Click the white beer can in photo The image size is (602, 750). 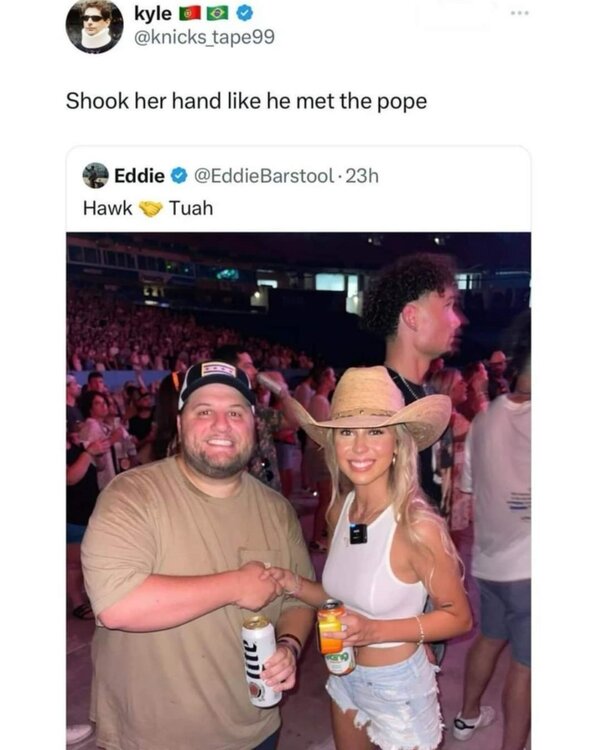pos(260,661)
